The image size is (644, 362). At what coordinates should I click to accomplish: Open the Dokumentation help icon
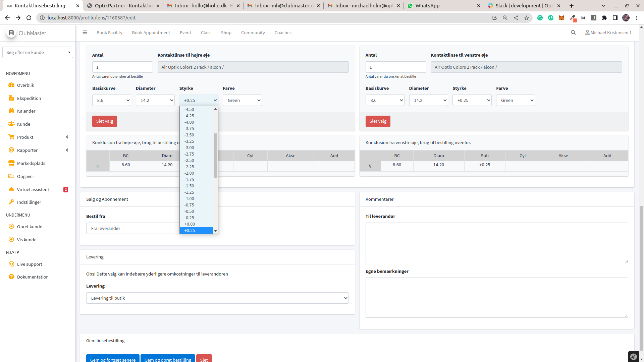pos(11,277)
